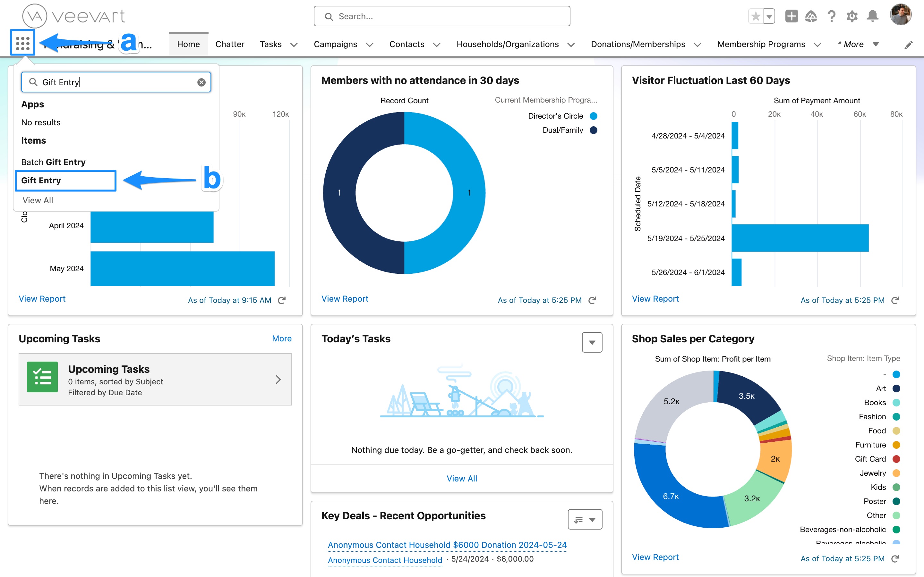Open Salesforce Help via the question mark icon

point(832,16)
